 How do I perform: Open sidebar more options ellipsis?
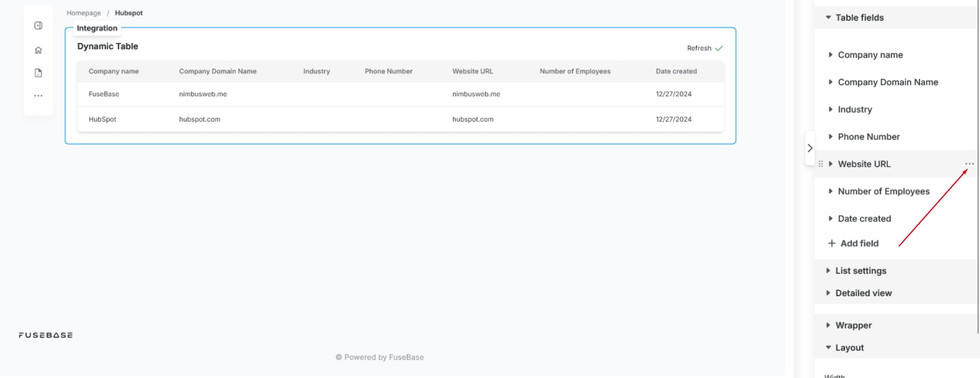pyautogui.click(x=38, y=96)
